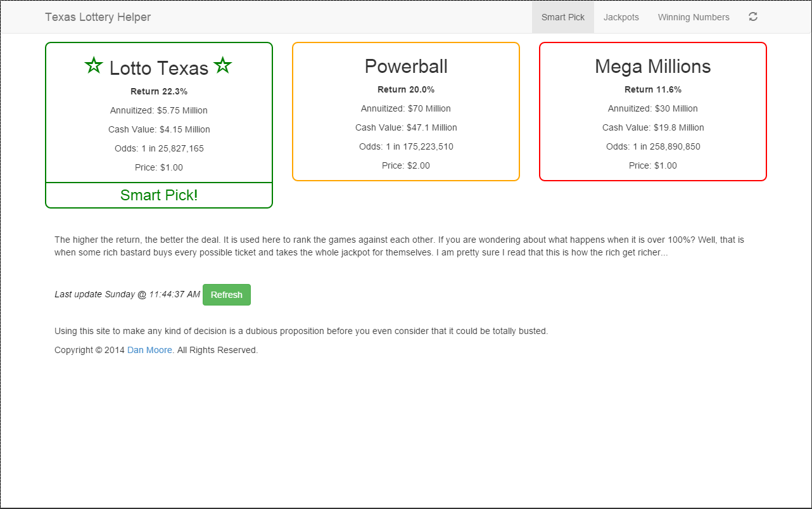Open the Smart Pick tab
The image size is (812, 509).
pyautogui.click(x=563, y=17)
